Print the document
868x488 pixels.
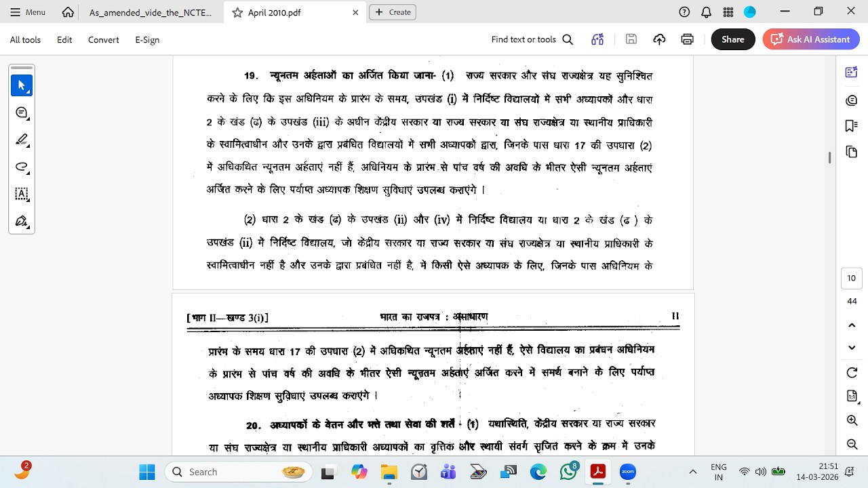687,39
